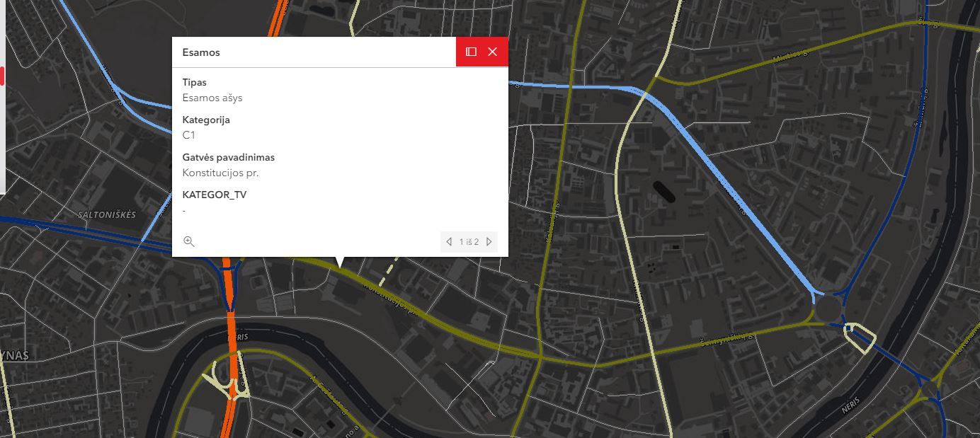Viewport: 980px width, 438px height.
Task: Click the ŠALTONIŠKĖS district label on map
Action: point(107,214)
